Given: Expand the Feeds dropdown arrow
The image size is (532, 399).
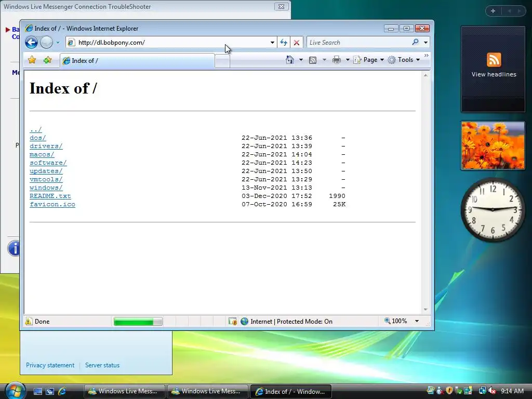Looking at the screenshot, I should click(324, 60).
